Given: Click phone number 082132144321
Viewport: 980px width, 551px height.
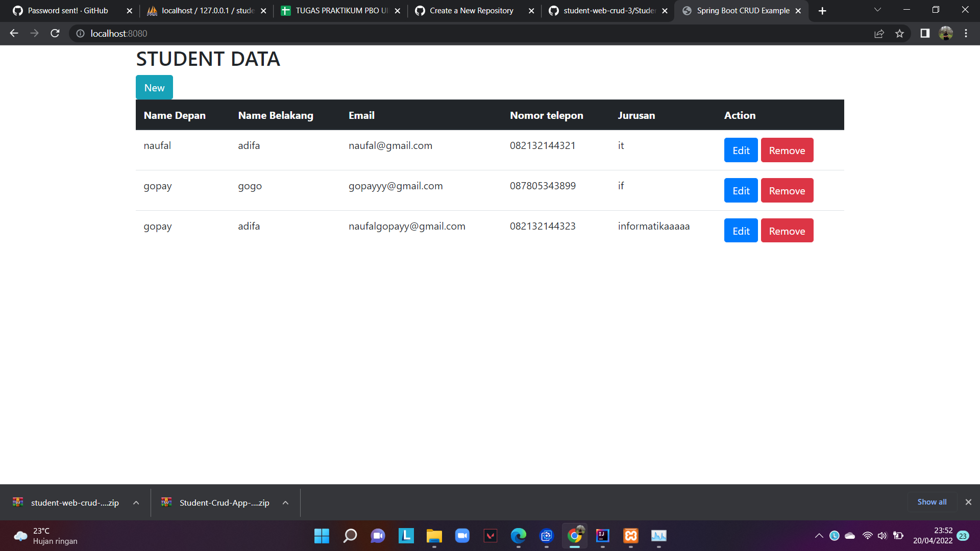Looking at the screenshot, I should [543, 145].
